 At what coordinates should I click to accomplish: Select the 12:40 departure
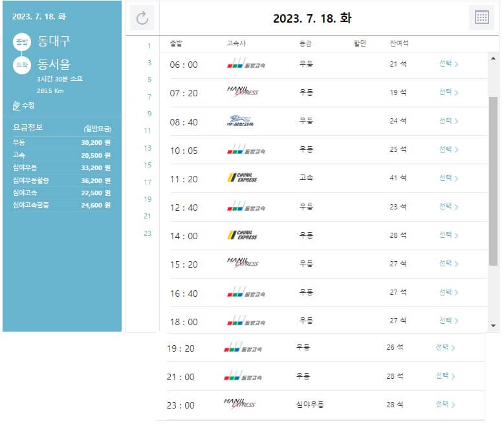tap(448, 207)
